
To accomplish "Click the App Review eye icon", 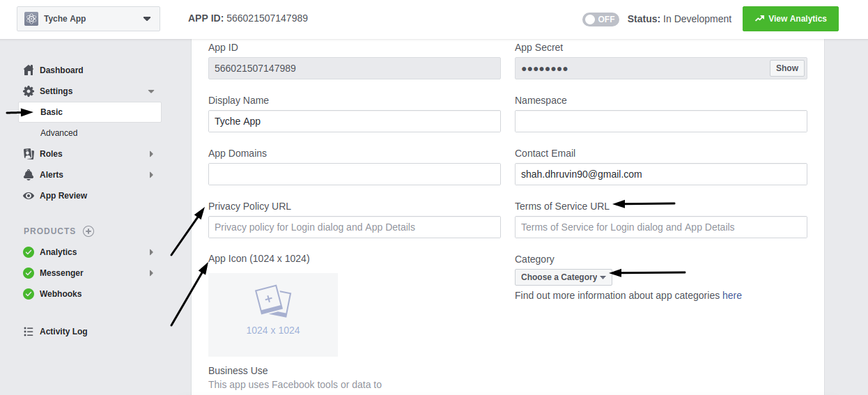I will point(29,196).
